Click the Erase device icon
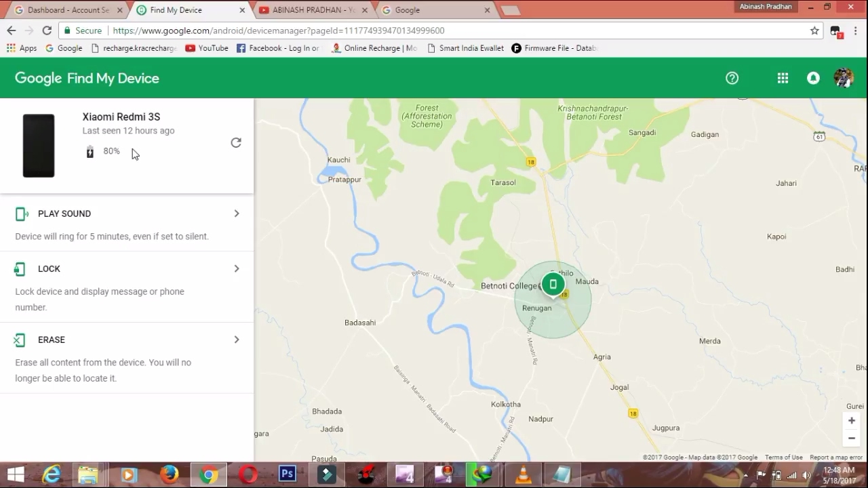Screen dimensions: 868x488 click(20, 340)
